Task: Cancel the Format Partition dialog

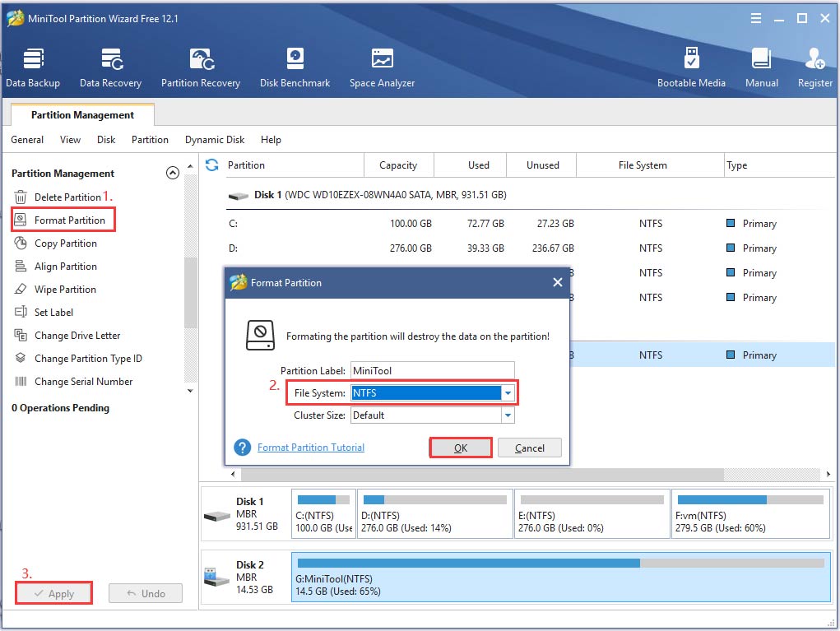Action: (530, 448)
